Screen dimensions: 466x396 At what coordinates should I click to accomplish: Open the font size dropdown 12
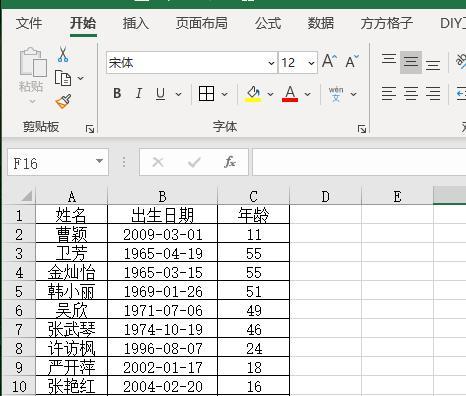point(311,63)
